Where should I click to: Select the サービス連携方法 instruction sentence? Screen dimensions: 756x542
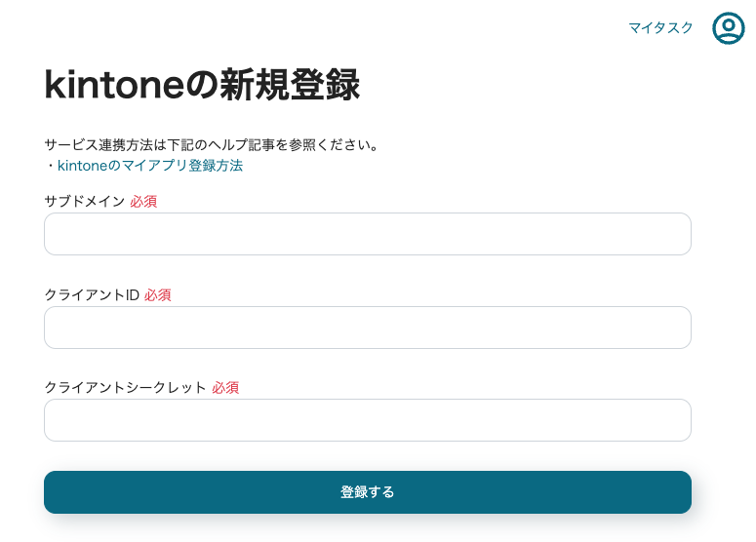(211, 144)
